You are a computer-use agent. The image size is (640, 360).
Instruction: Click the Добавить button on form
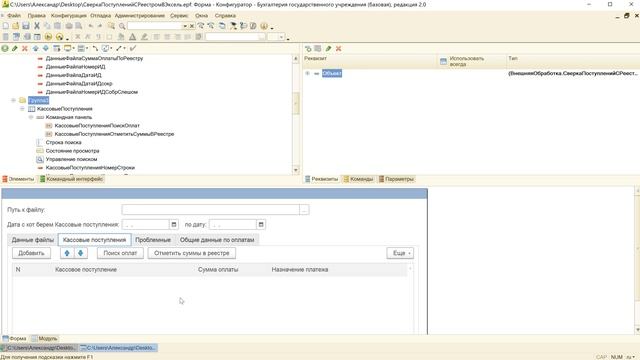31,253
